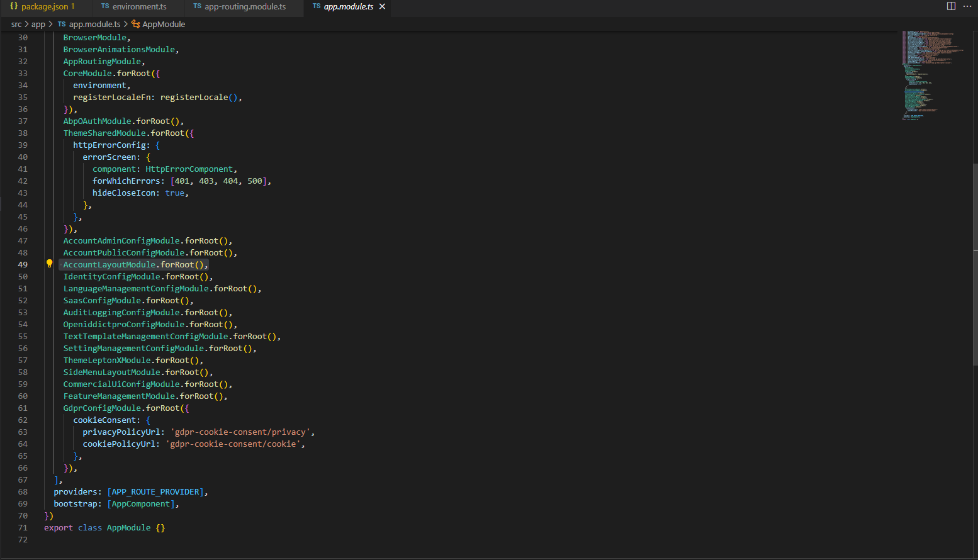Image resolution: width=978 pixels, height=560 pixels.
Task: Select the active app.module.ts tab
Action: (x=347, y=6)
